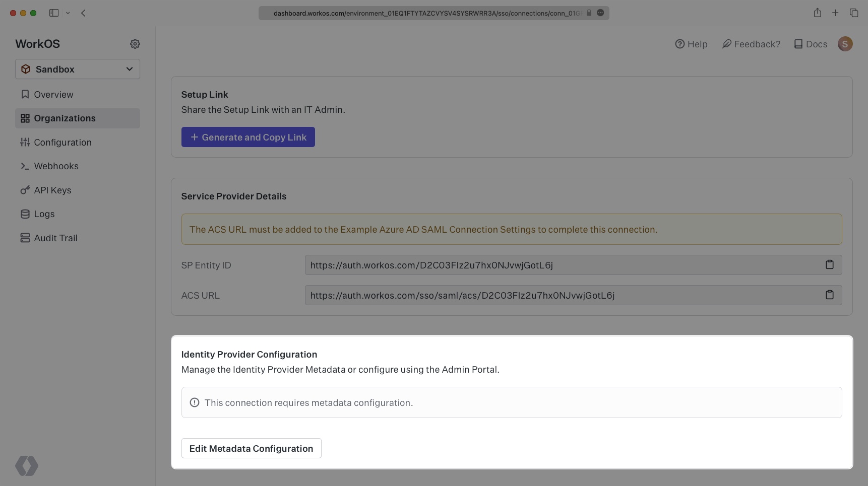Image resolution: width=868 pixels, height=486 pixels.
Task: Copy the ACS URL to clipboard
Action: [x=829, y=295]
